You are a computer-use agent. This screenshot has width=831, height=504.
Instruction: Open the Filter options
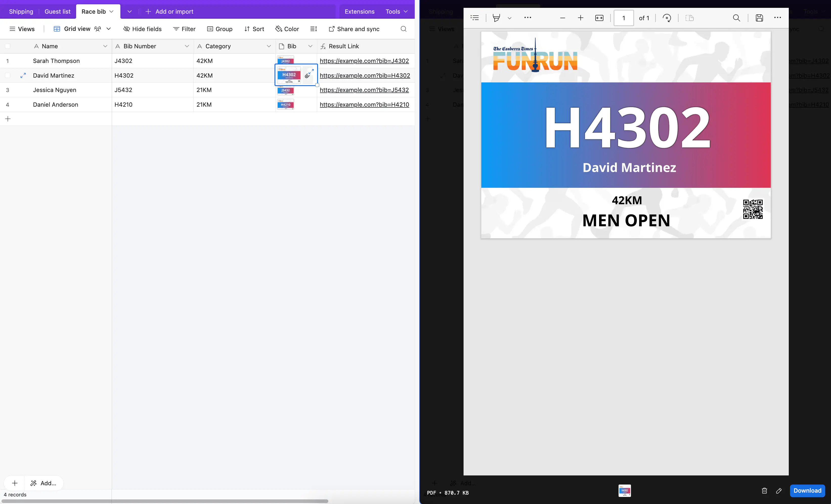(184, 29)
